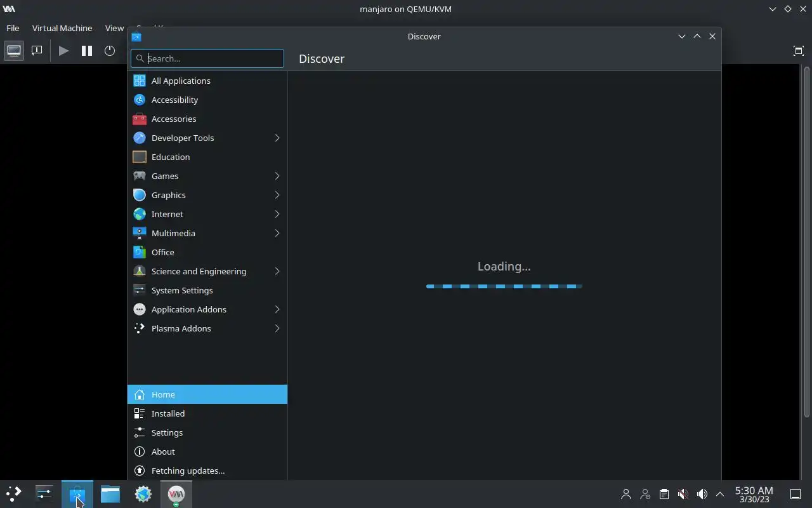812x508 pixels.
Task: Open Discover's Settings page
Action: (x=207, y=432)
